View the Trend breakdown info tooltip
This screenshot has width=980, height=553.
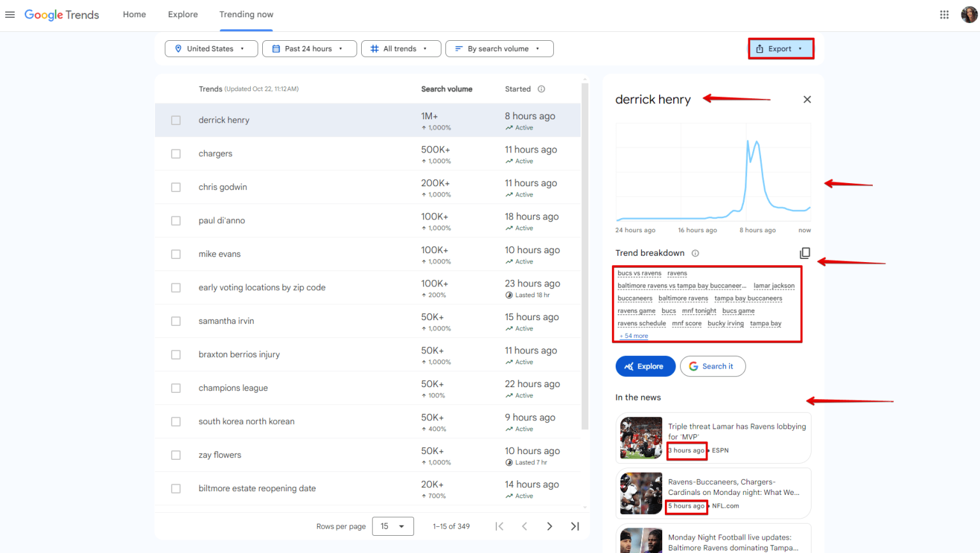click(695, 253)
